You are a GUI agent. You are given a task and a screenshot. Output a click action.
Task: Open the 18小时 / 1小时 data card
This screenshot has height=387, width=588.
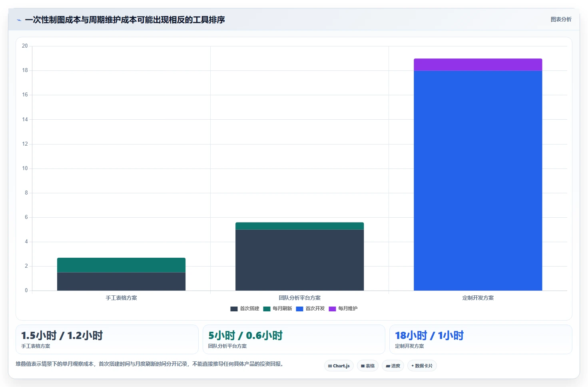tap(481, 339)
